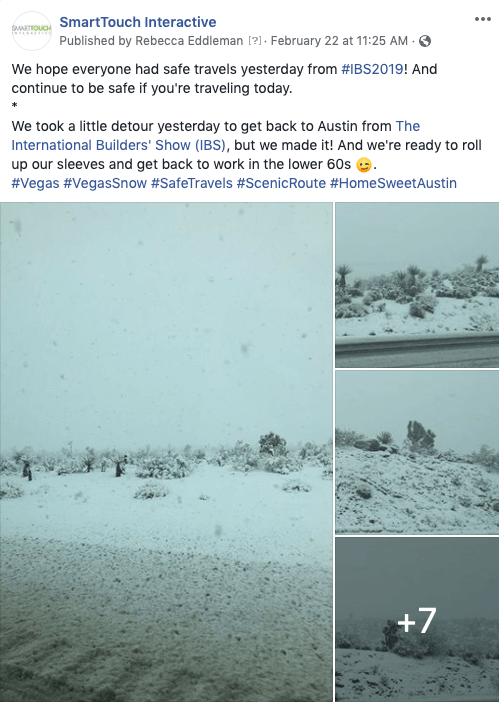Open the #Vegas hashtag
499x714 pixels.
pyautogui.click(x=36, y=183)
